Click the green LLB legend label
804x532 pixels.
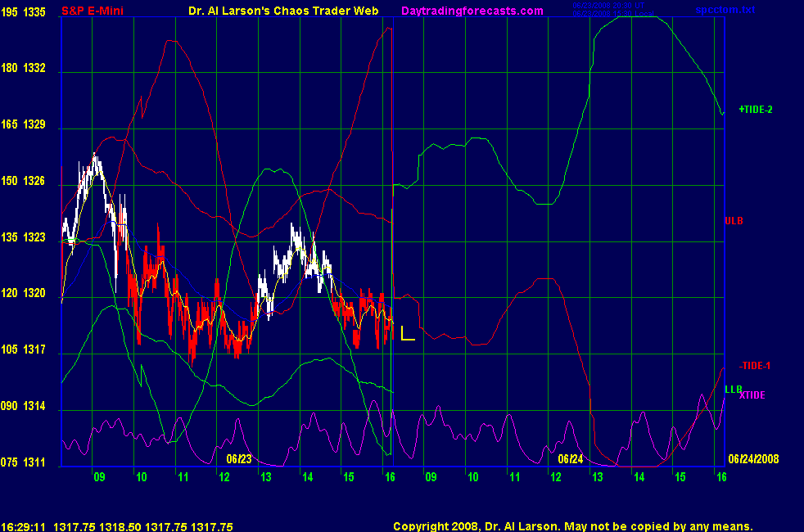(x=733, y=389)
